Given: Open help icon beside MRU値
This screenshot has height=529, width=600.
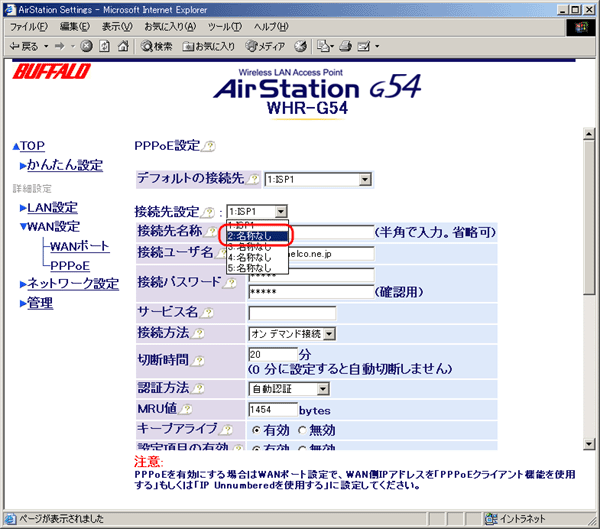Looking at the screenshot, I should pyautogui.click(x=186, y=410).
